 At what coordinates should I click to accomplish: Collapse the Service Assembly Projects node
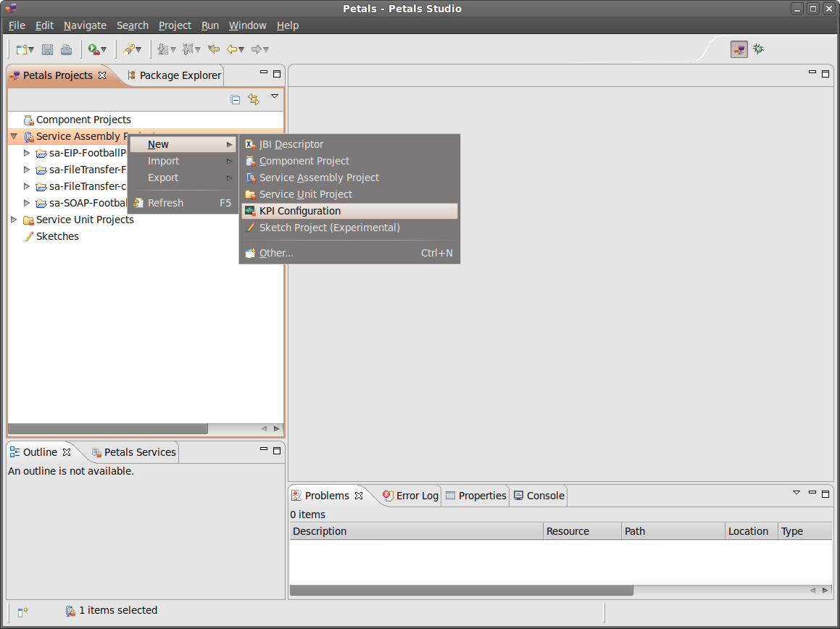coord(14,136)
